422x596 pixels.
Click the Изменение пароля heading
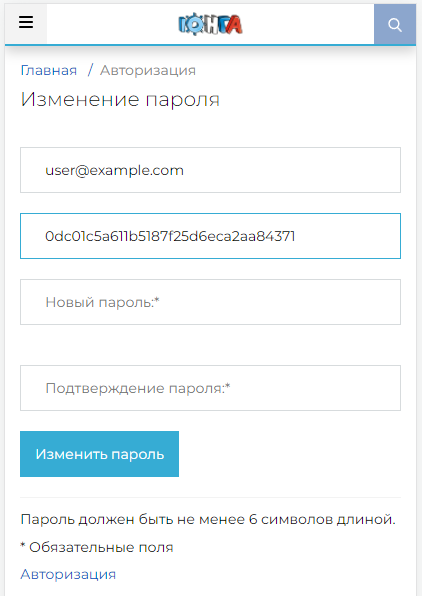pyautogui.click(x=120, y=100)
